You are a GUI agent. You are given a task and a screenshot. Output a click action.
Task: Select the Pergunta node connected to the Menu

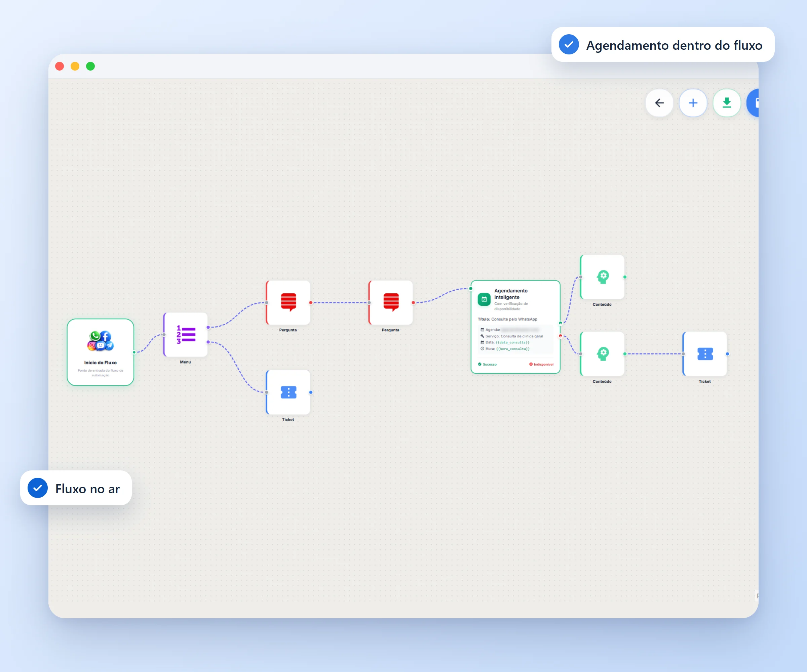tap(288, 303)
